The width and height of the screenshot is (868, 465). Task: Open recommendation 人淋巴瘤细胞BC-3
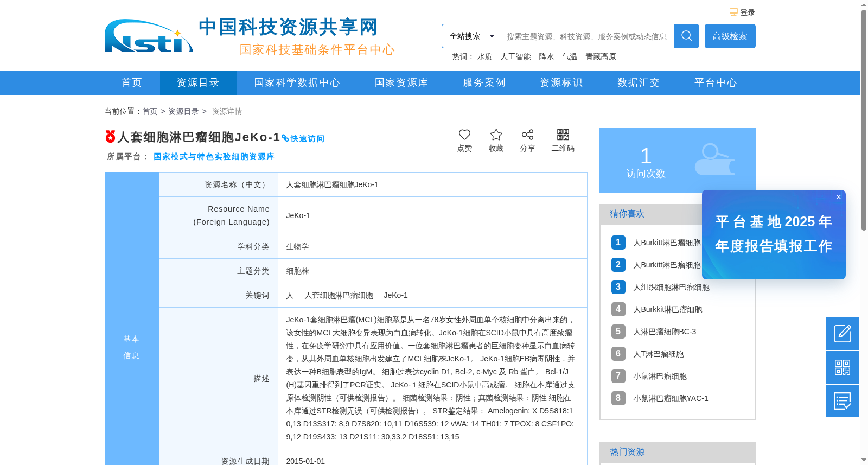pos(665,332)
